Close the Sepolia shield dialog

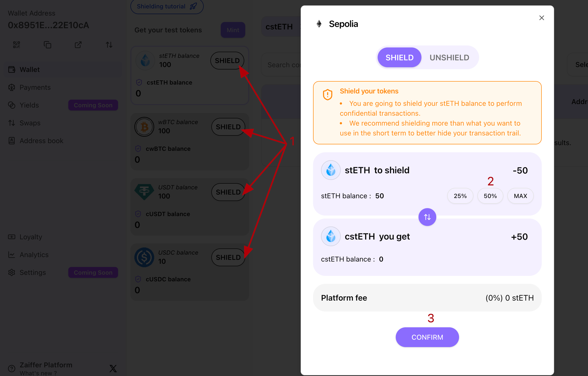pyautogui.click(x=541, y=18)
